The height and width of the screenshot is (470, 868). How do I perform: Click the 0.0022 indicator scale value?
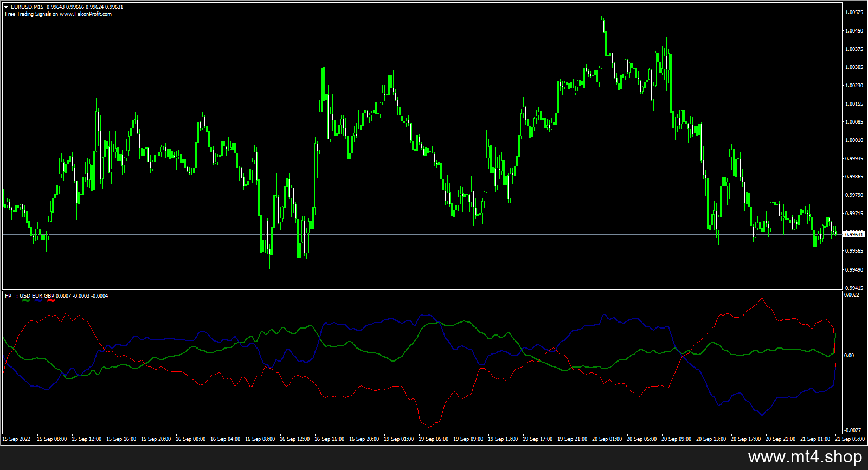pos(852,295)
